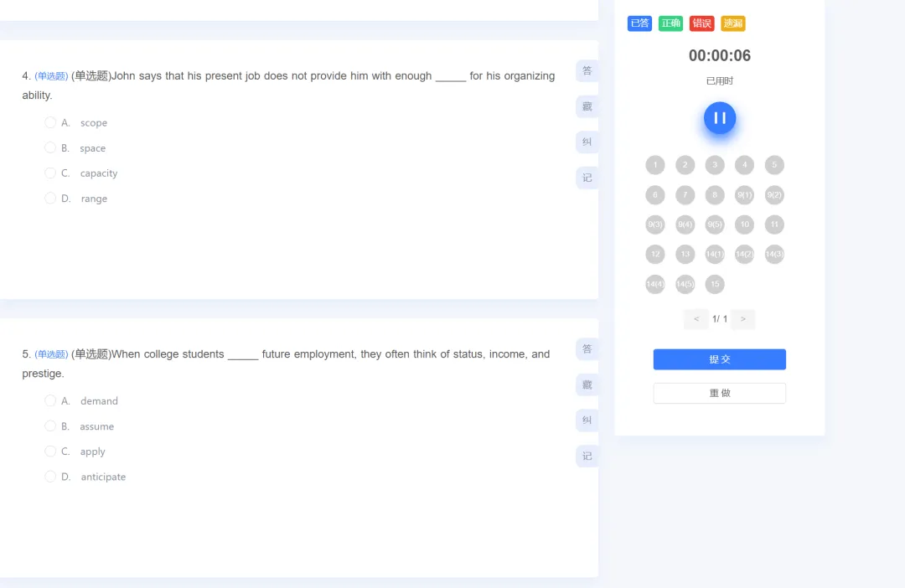Click 纠 correction icon for question 4
This screenshot has height=588, width=905.
(x=587, y=142)
